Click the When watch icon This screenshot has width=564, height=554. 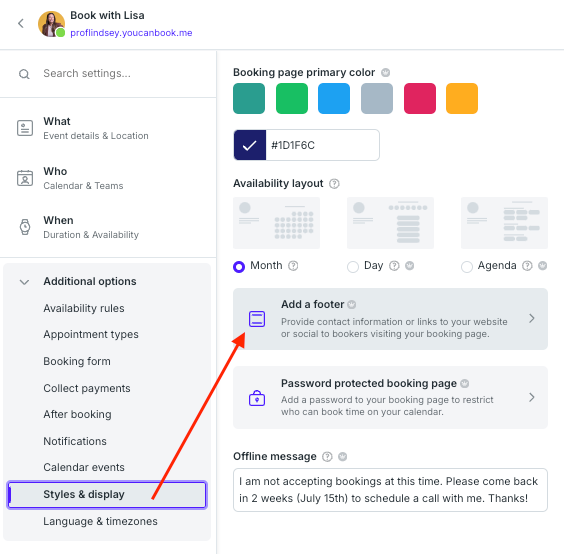25,227
